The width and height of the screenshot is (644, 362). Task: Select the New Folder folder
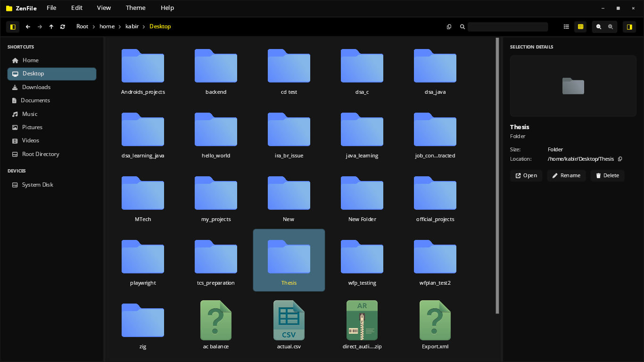pos(362,197)
